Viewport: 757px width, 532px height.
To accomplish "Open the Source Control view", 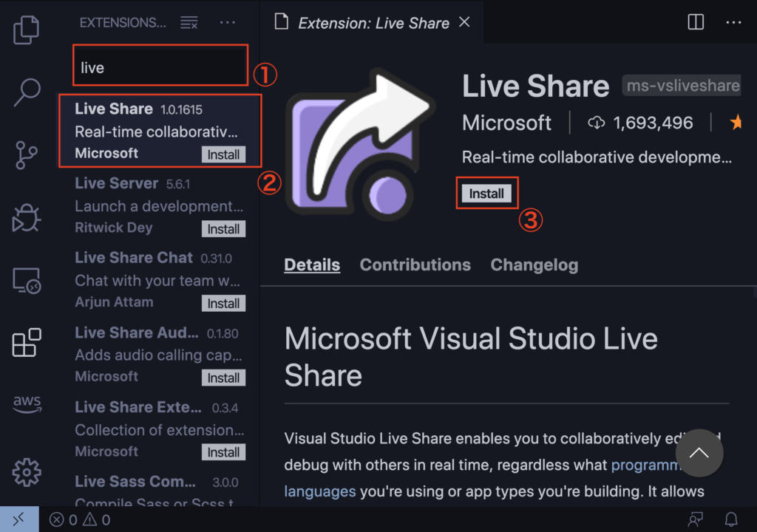I will 27,156.
